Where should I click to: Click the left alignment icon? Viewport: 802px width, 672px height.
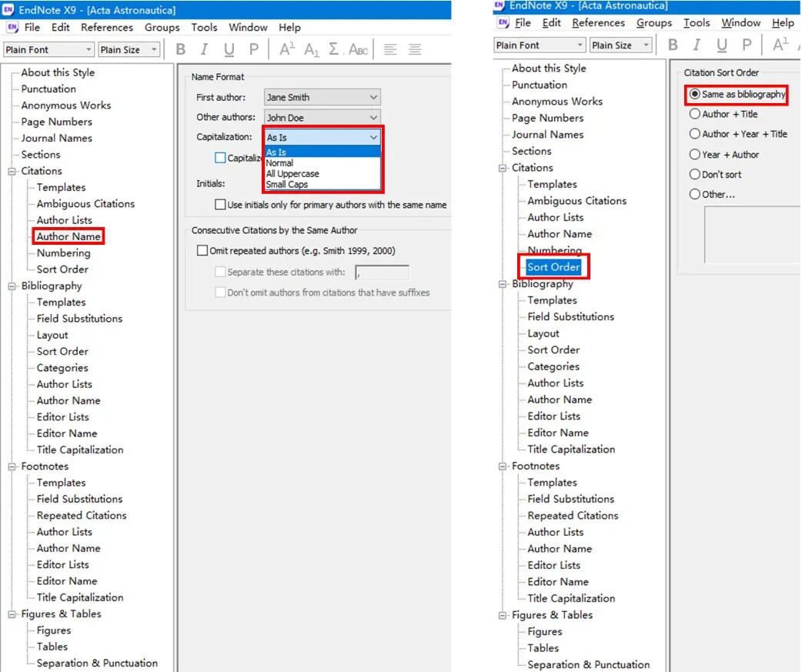click(390, 49)
